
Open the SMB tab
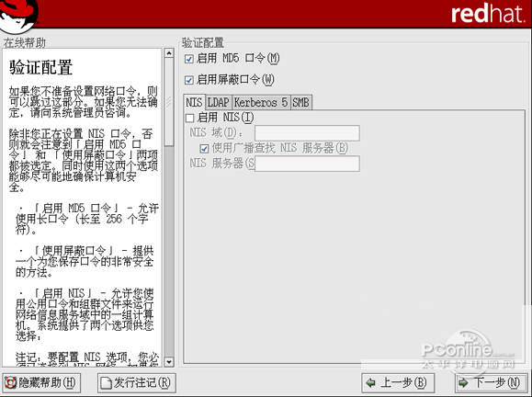pyautogui.click(x=301, y=103)
